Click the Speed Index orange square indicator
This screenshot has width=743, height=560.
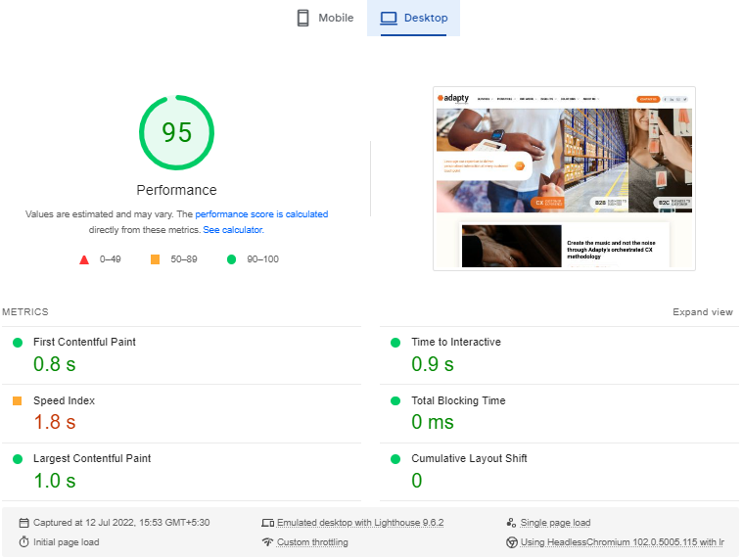tap(17, 400)
